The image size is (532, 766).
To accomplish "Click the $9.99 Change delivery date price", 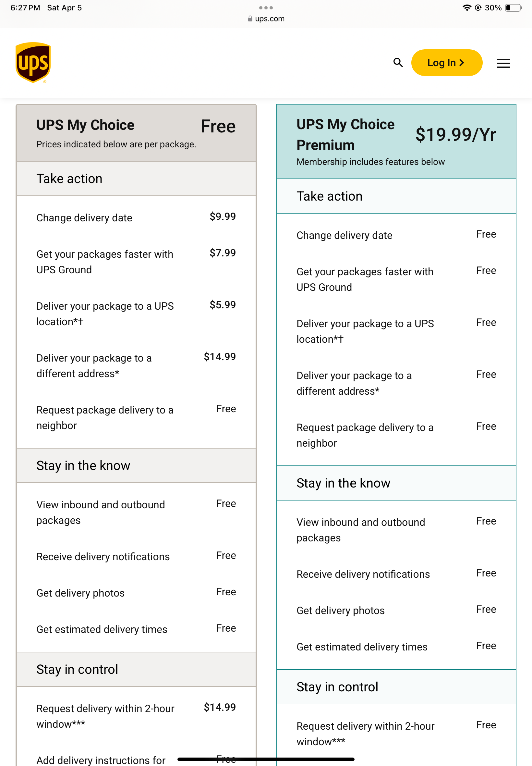I will (x=222, y=217).
